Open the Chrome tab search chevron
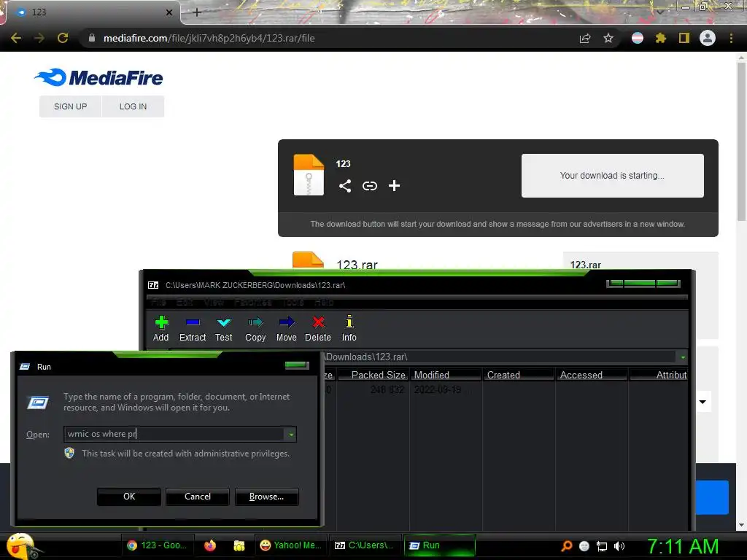This screenshot has width=747, height=560. tap(659, 12)
